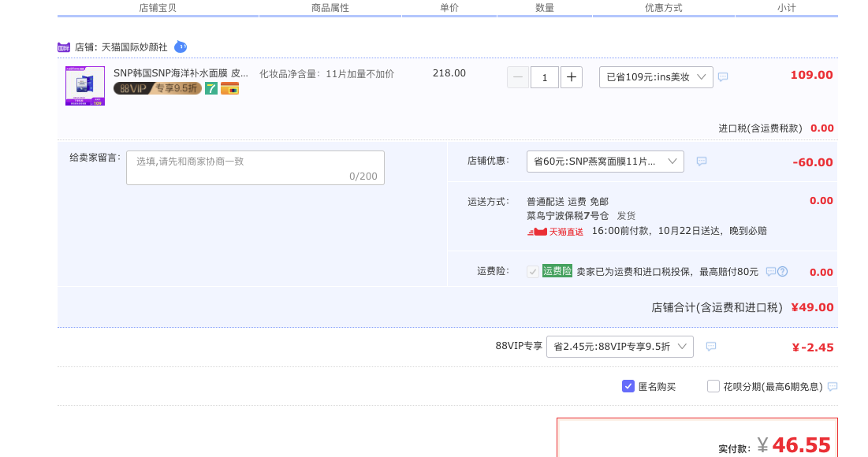Click the 化妆品净含量 attribute text
Viewport: 868px width, 457px height.
click(x=326, y=73)
